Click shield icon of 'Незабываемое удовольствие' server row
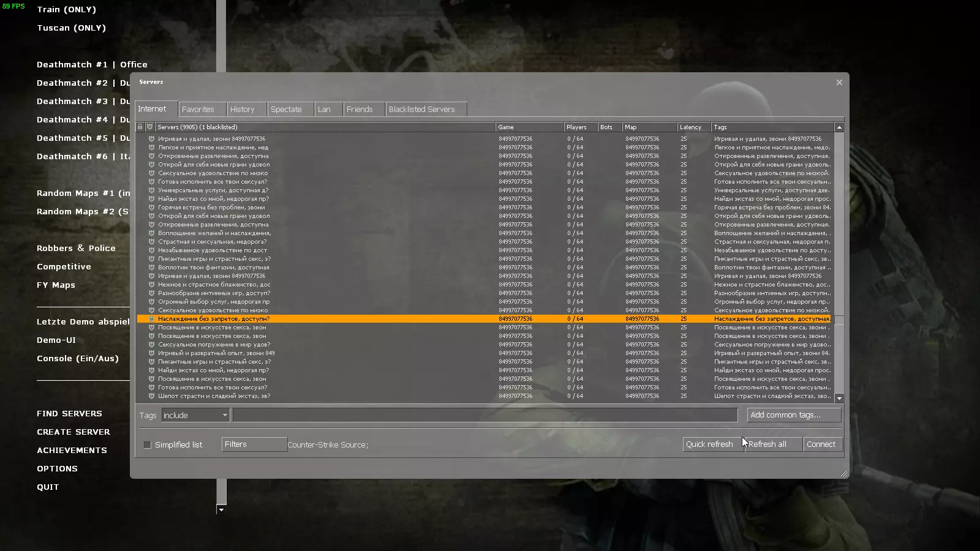This screenshot has width=980, height=551. [x=151, y=250]
